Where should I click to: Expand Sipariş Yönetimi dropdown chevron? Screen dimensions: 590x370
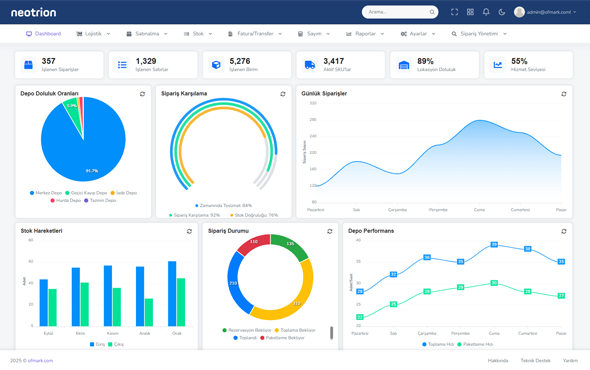coord(505,34)
